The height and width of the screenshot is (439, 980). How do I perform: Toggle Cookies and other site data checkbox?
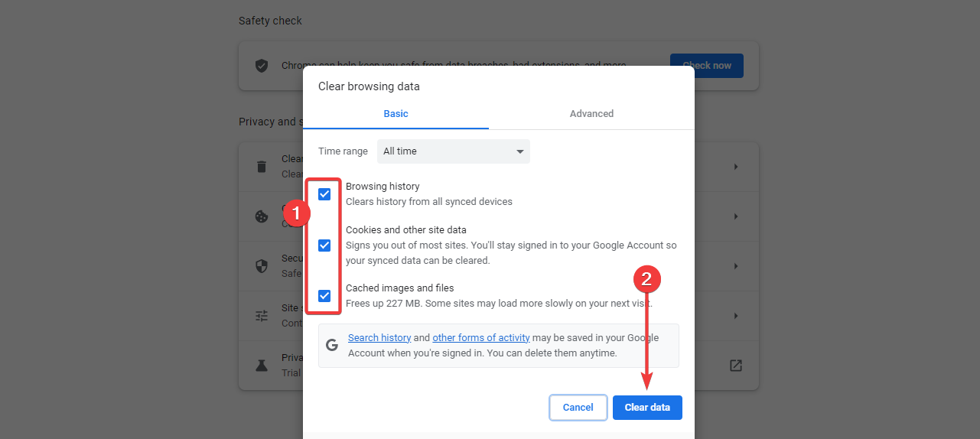click(324, 246)
